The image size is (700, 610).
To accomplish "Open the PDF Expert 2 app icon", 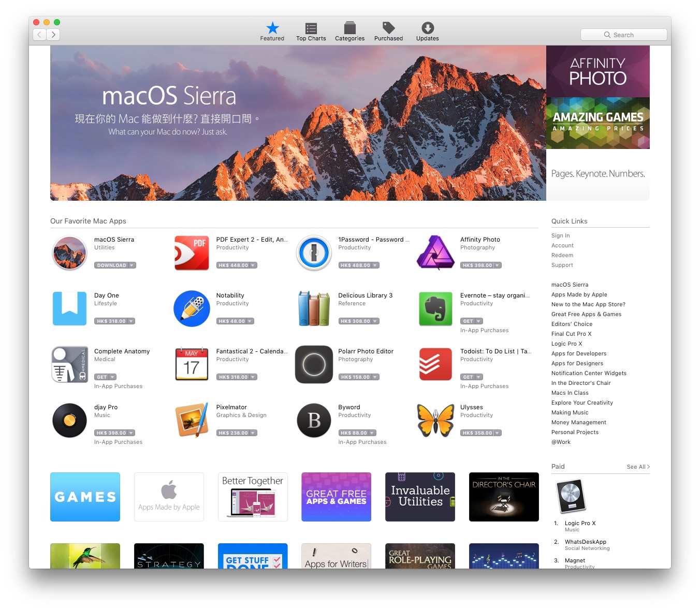I will 192,253.
